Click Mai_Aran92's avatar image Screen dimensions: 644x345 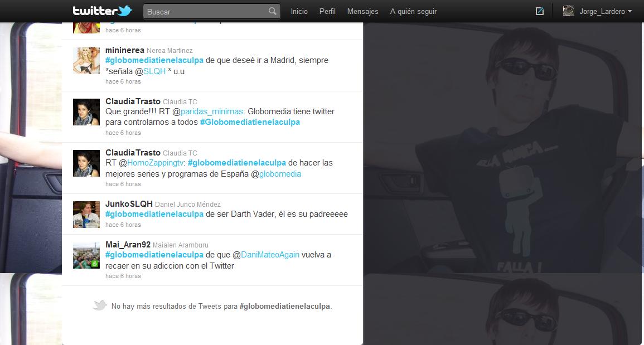[x=86, y=255]
